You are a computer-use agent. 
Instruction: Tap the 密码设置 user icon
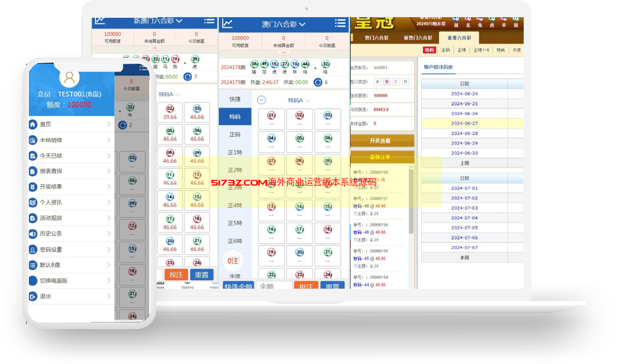33,249
